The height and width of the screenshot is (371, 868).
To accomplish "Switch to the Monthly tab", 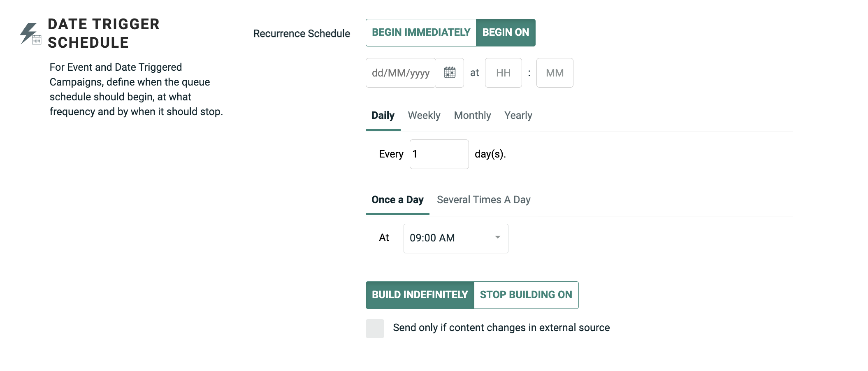I will [x=472, y=116].
